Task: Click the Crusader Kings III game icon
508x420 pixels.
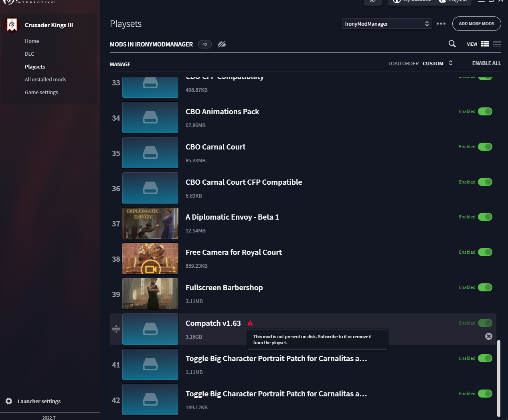Action: click(12, 25)
